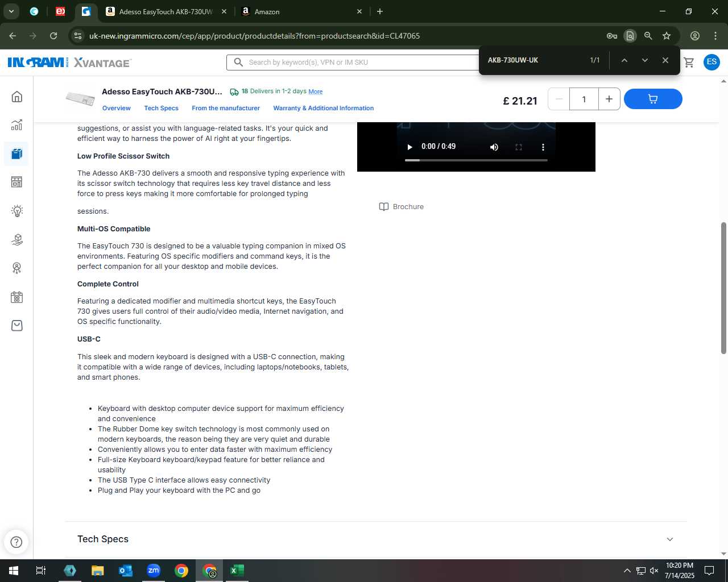Open the ES user avatar menu

(x=712, y=62)
